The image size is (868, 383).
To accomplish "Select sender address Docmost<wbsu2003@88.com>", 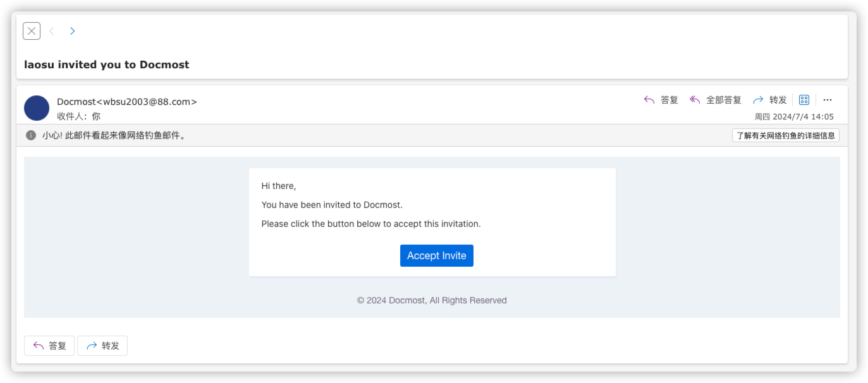I will [x=127, y=102].
